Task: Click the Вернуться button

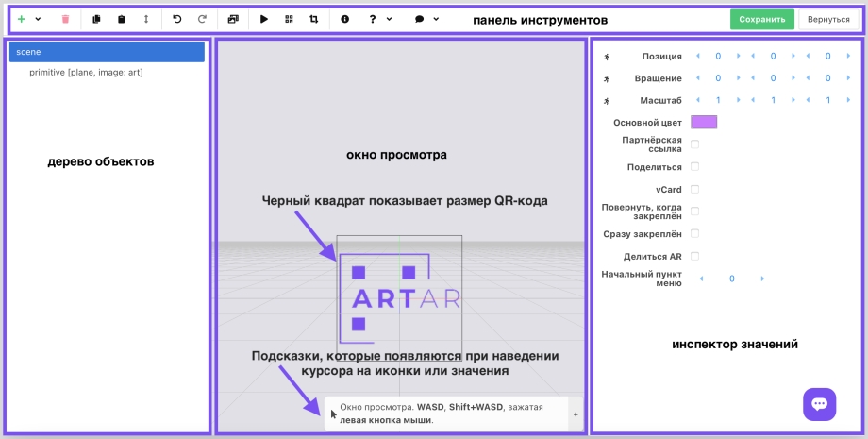Action: coord(828,19)
